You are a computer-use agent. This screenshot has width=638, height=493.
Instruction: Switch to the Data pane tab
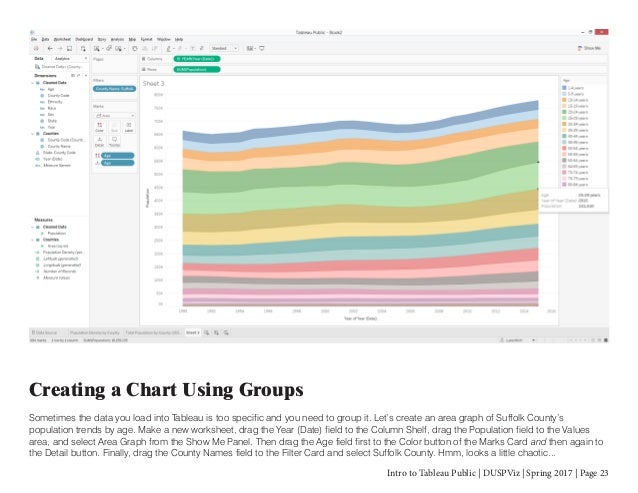point(39,59)
